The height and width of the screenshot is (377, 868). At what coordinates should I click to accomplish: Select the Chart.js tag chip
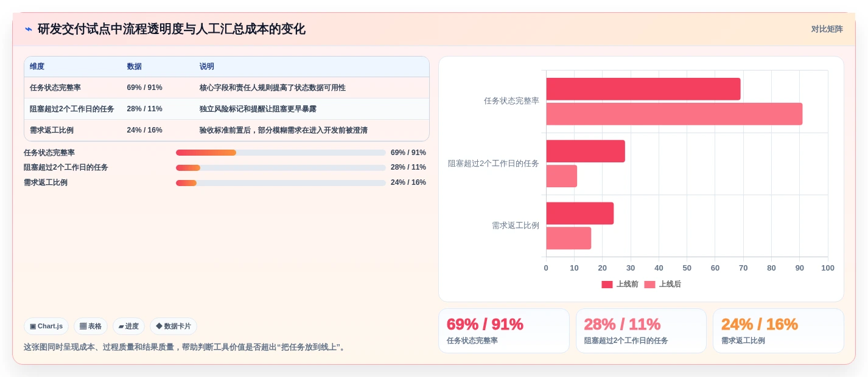tap(46, 326)
